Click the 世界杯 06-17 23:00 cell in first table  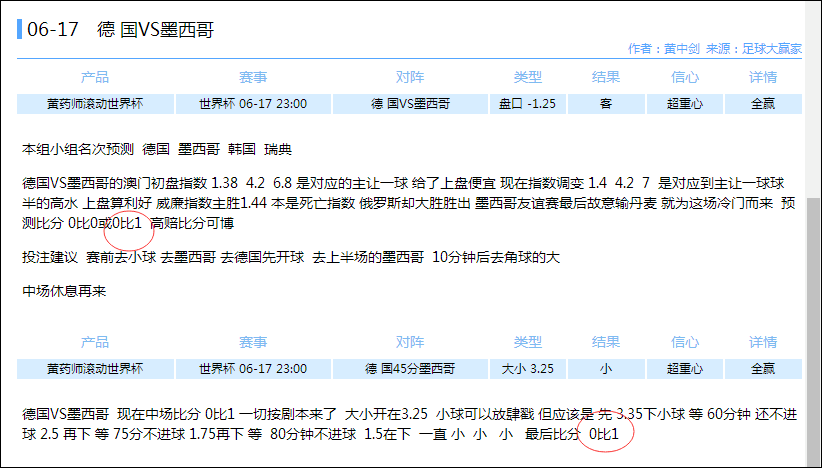click(x=253, y=104)
